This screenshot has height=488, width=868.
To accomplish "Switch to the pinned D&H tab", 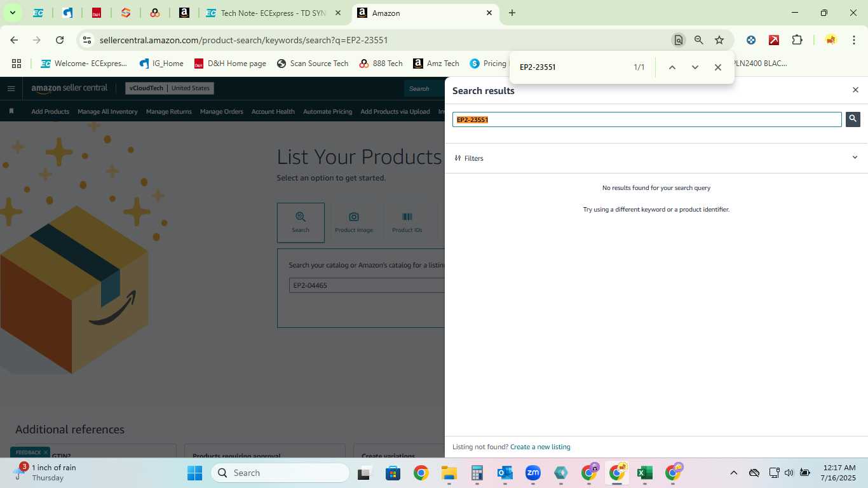I will (97, 13).
